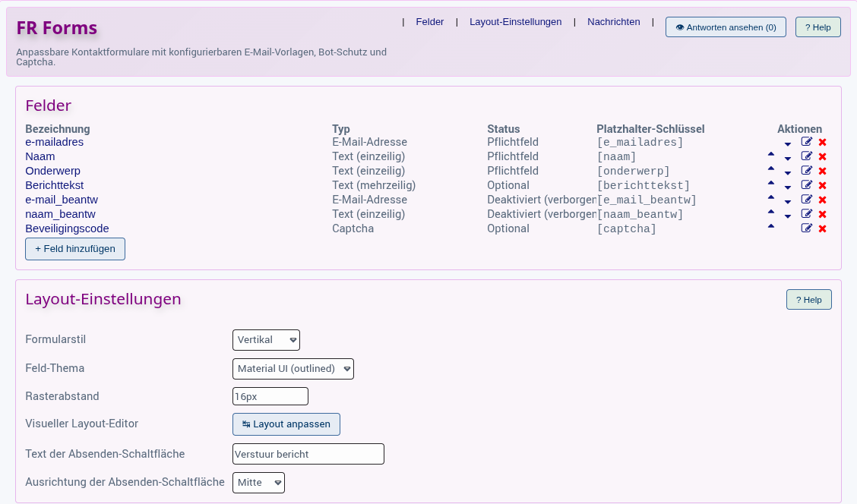Open the Berichttekst field link
This screenshot has height=504, width=857.
(54, 185)
